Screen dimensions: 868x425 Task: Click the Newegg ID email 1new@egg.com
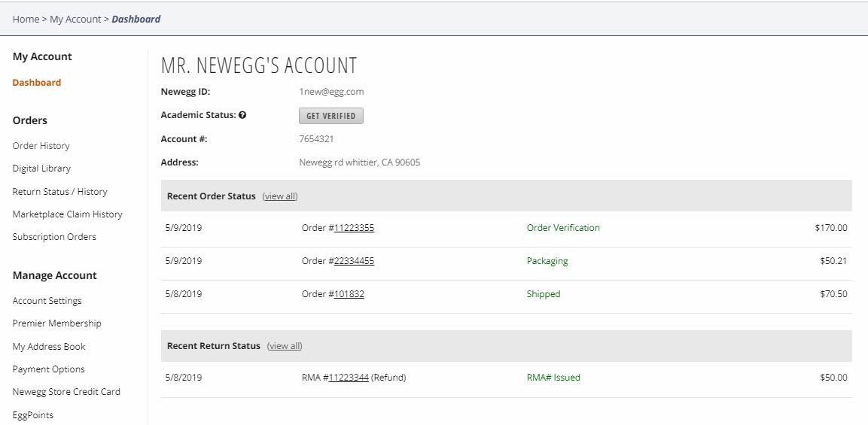pos(331,92)
